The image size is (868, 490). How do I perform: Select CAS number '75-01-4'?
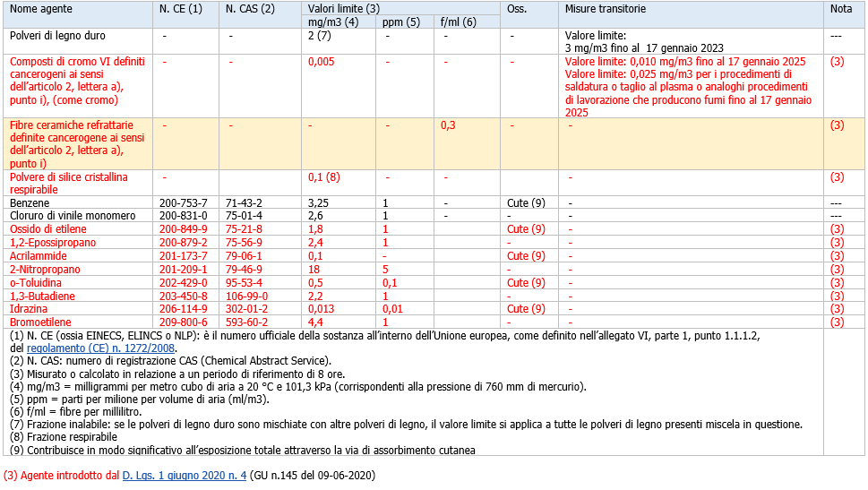pos(244,216)
